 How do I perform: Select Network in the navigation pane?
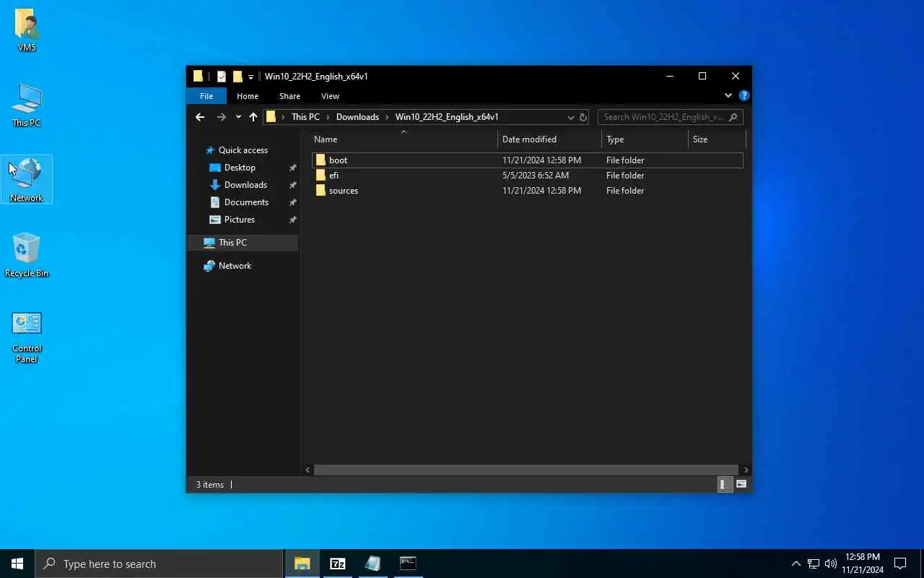(235, 266)
